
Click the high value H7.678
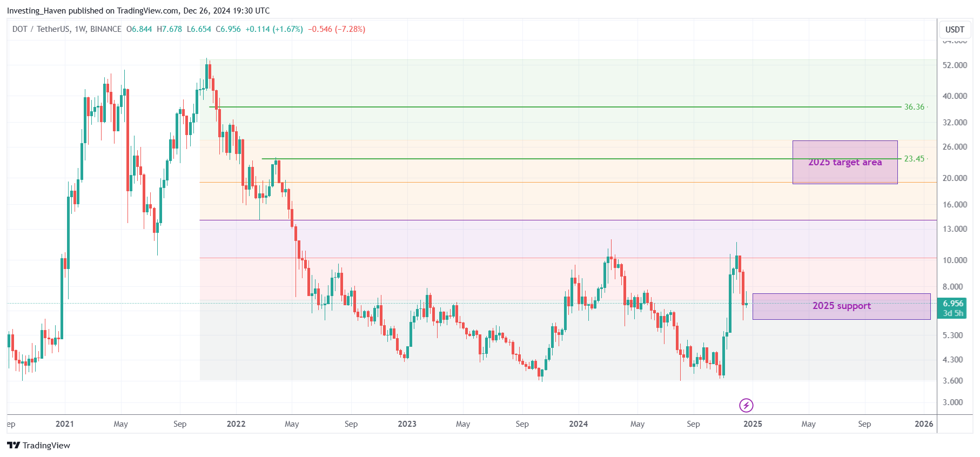170,29
